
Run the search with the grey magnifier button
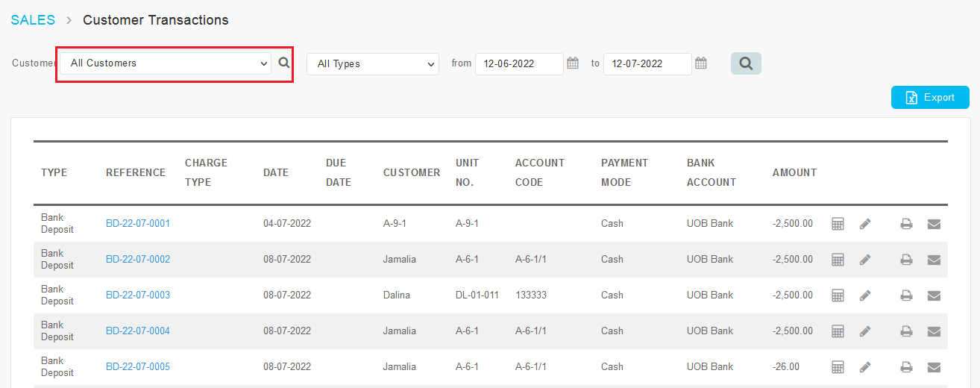click(x=746, y=63)
